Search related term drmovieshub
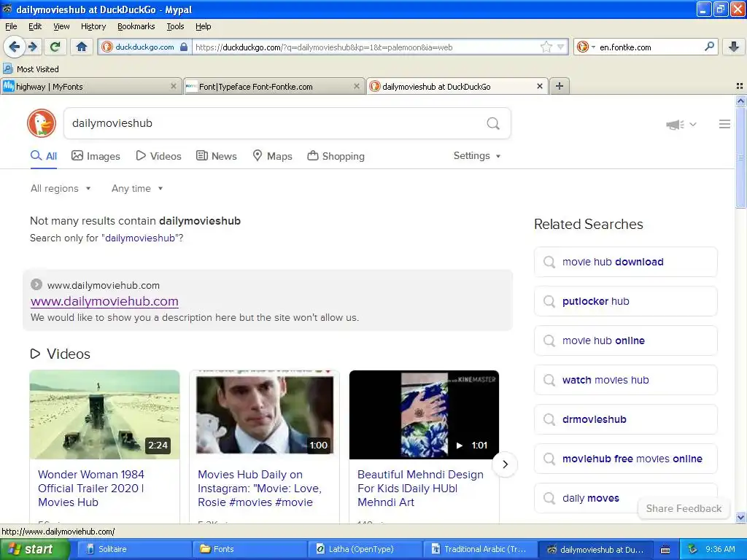Screen dimensions: 747x560 625,419
